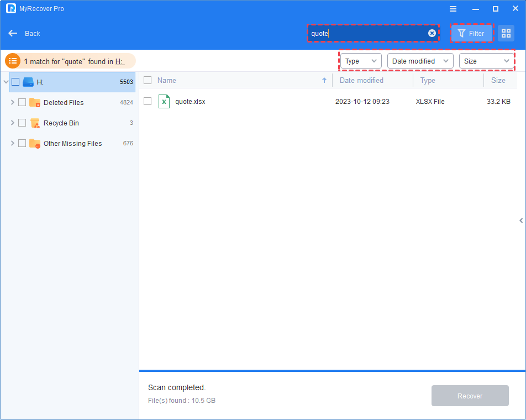Sort by the Type column header
The width and height of the screenshot is (526, 420).
(428, 80)
